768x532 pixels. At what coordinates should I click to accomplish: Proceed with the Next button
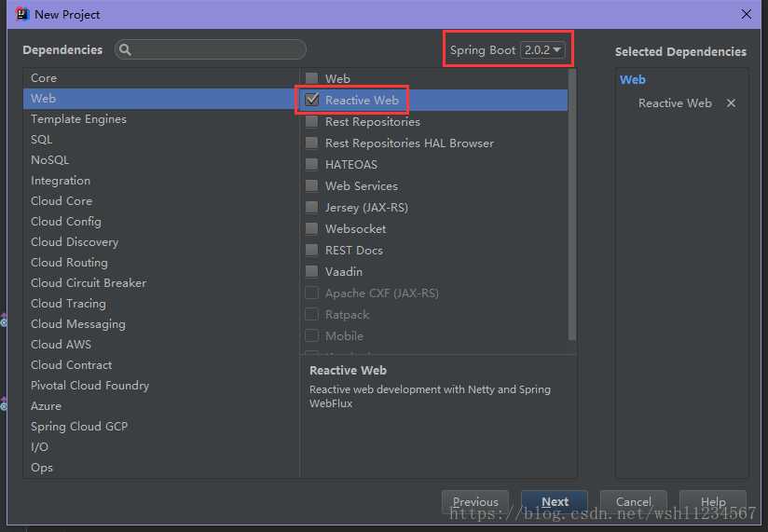[x=555, y=502]
